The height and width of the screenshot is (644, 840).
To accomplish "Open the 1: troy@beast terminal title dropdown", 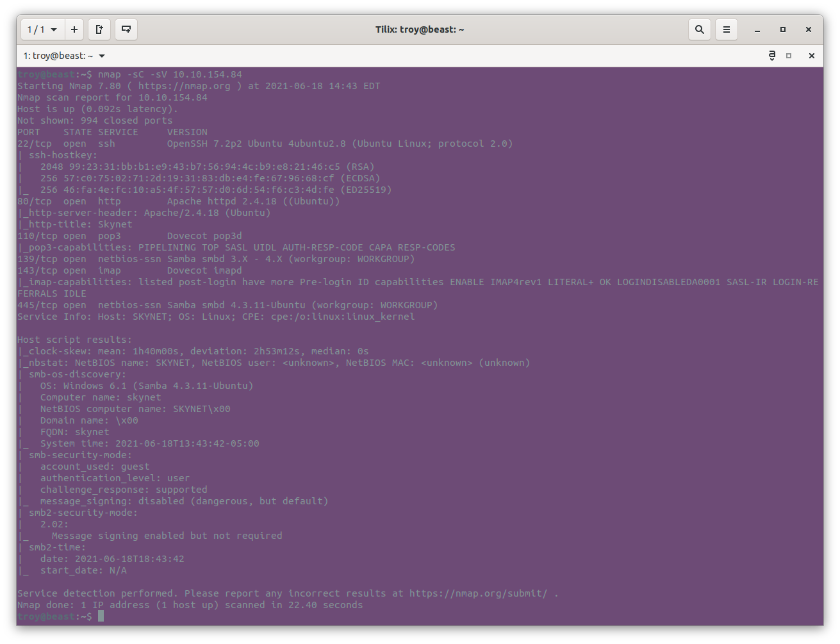I will point(64,56).
